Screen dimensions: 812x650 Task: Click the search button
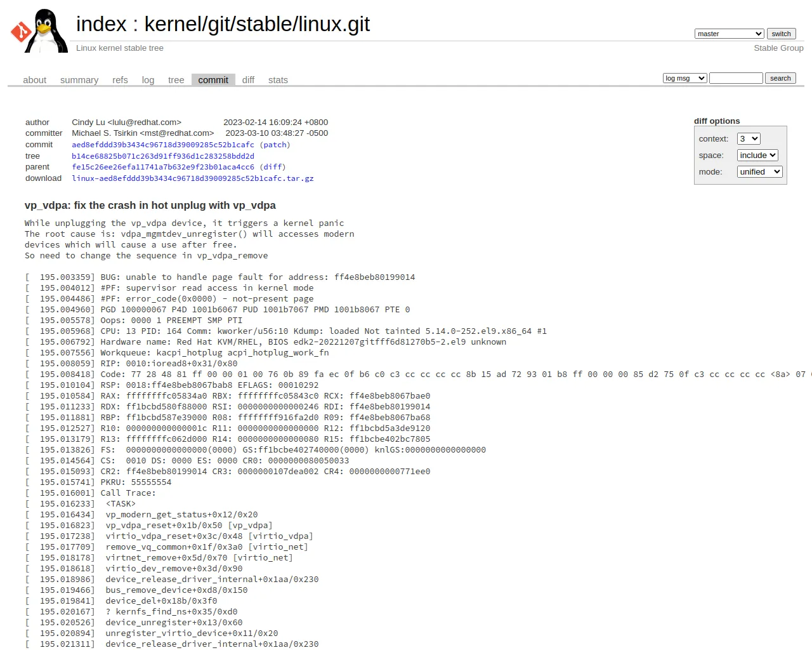[x=780, y=78]
